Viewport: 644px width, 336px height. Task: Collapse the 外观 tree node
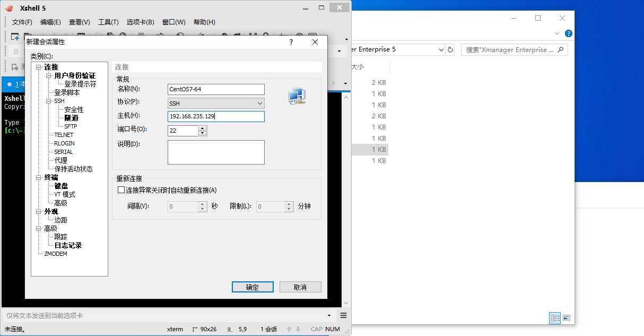[x=39, y=211]
